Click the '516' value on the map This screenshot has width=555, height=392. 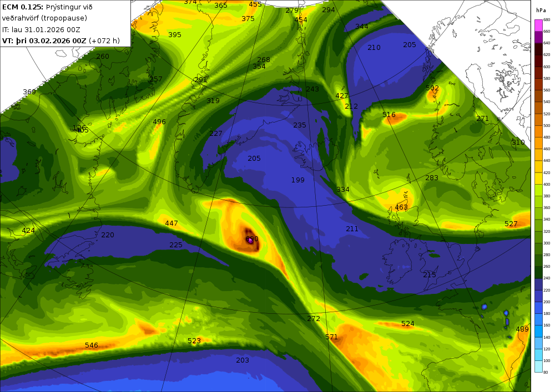pyautogui.click(x=389, y=115)
